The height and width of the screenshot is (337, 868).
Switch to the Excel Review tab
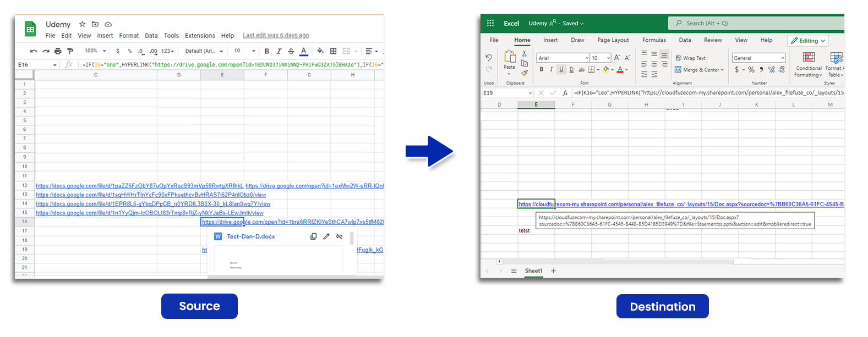(x=713, y=40)
